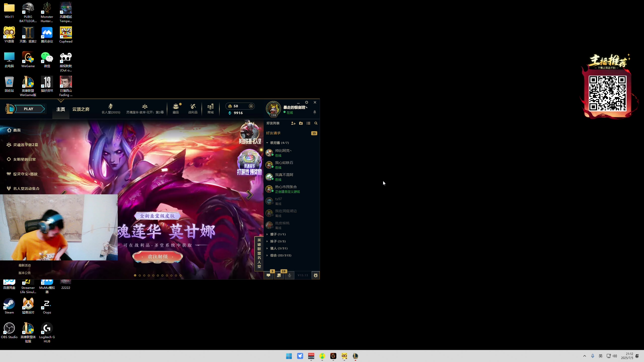Screen dimensions: 644x362
Task: Select friend 我心如铁石
Action: tap(291, 165)
